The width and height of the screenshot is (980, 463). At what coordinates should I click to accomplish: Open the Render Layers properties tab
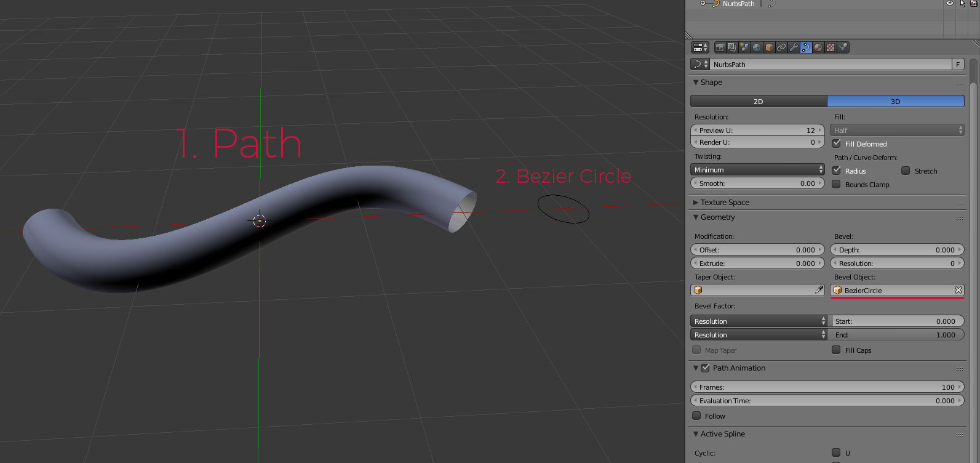[x=732, y=47]
